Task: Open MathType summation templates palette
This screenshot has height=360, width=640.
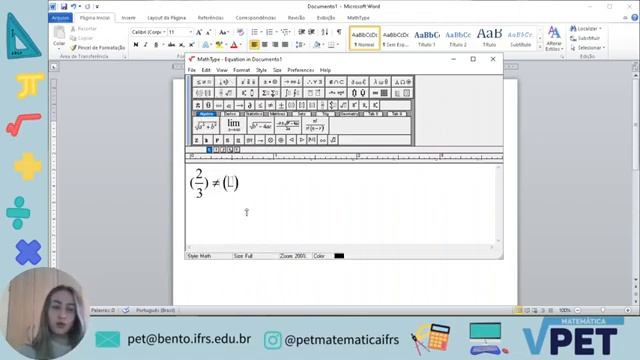Action: [x=270, y=93]
